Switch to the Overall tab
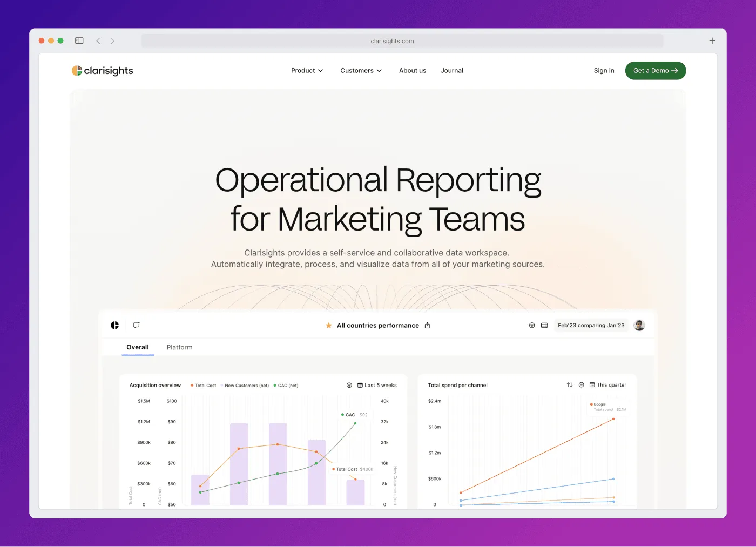This screenshot has height=547, width=756. tap(138, 347)
